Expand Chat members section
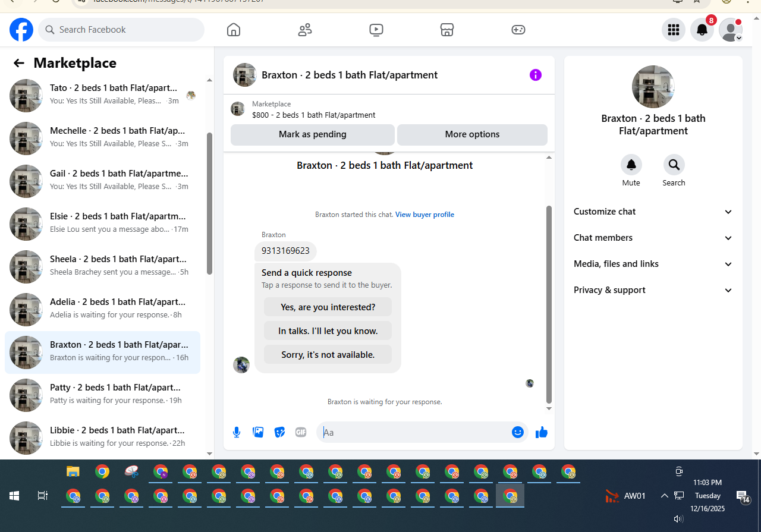 pos(653,238)
